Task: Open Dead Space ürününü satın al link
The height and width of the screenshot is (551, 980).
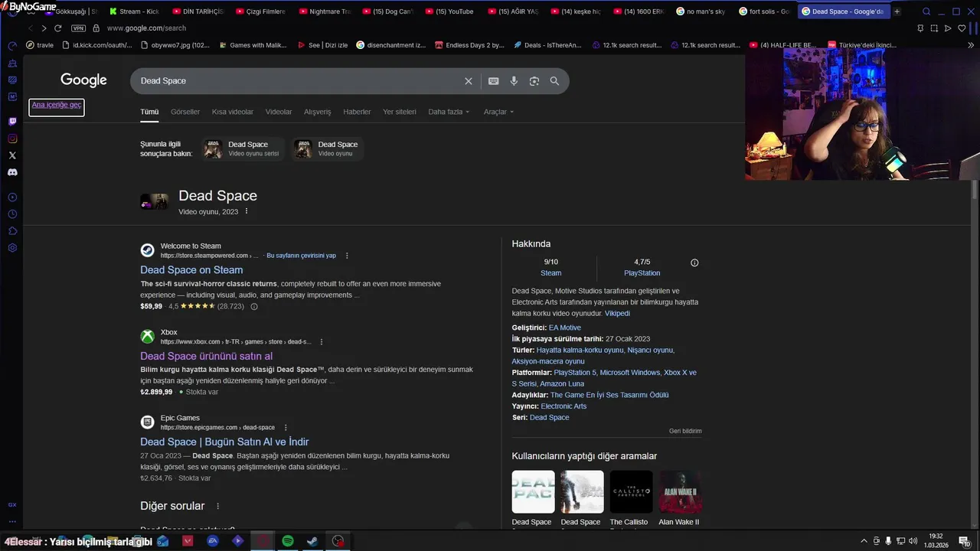Action: [x=206, y=356]
